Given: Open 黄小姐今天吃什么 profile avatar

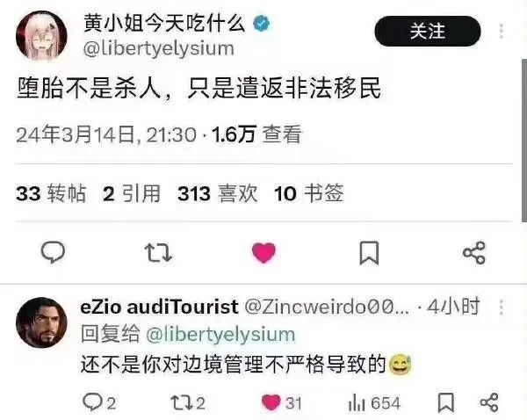Looking at the screenshot, I should coord(41,36).
